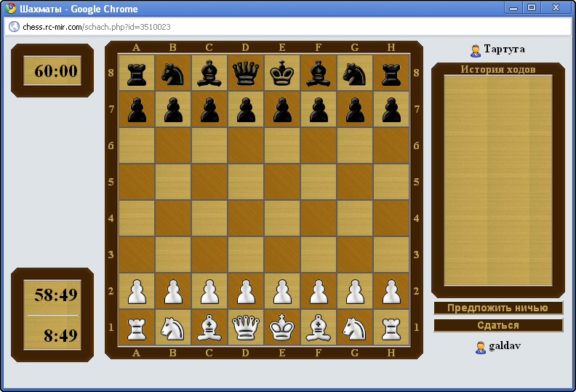Select the black pawn on G7
576x392 pixels.
[355, 109]
